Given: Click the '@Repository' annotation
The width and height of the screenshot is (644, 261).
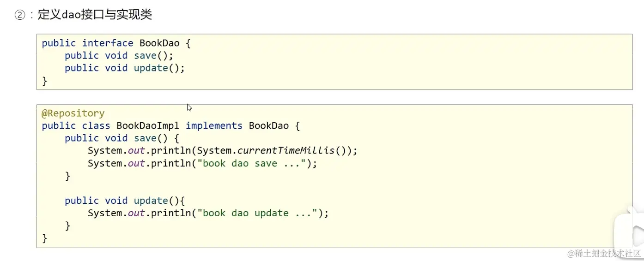Looking at the screenshot, I should pos(73,113).
